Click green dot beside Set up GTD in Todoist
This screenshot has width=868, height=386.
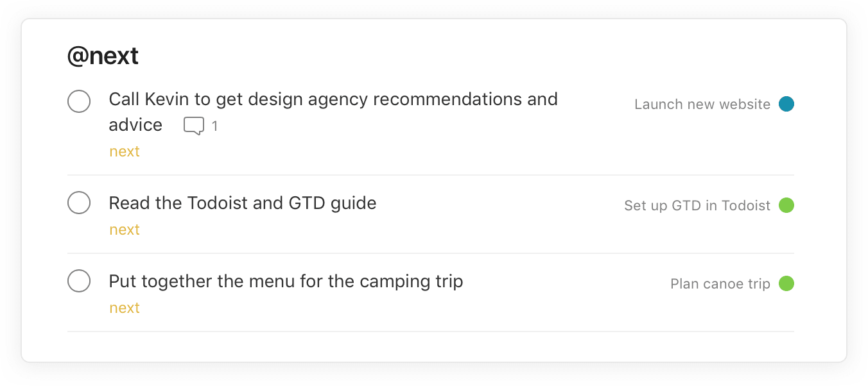pyautogui.click(x=786, y=205)
